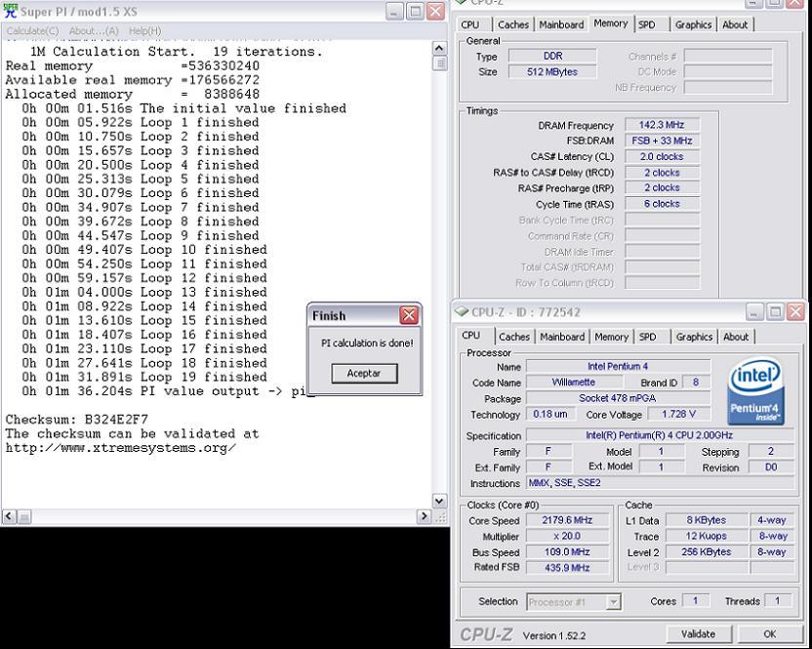
Task: Click the xtremesystems.org URL text in Super PI
Action: point(120,448)
